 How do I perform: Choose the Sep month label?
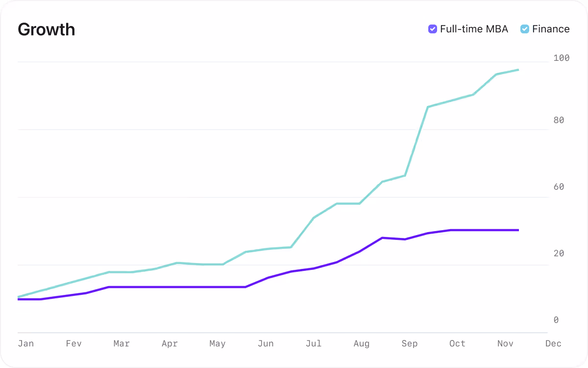[410, 343]
